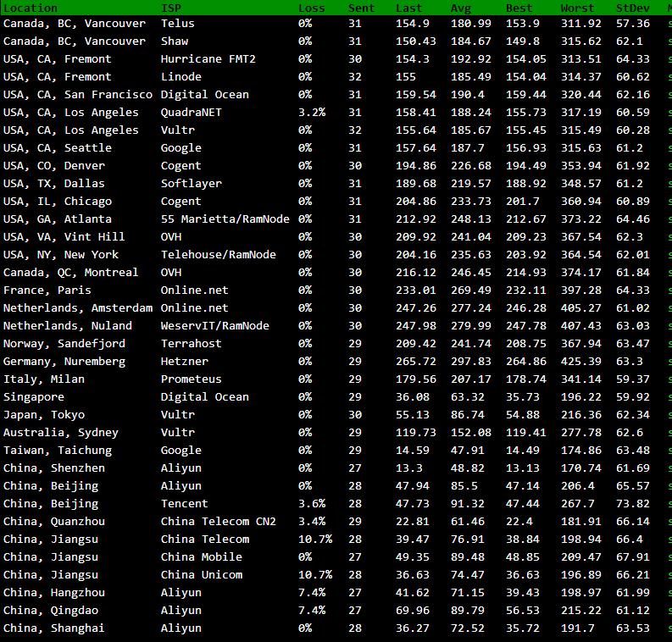Click the Last column header
Image resolution: width=672 pixels, height=642 pixels.
pos(408,8)
